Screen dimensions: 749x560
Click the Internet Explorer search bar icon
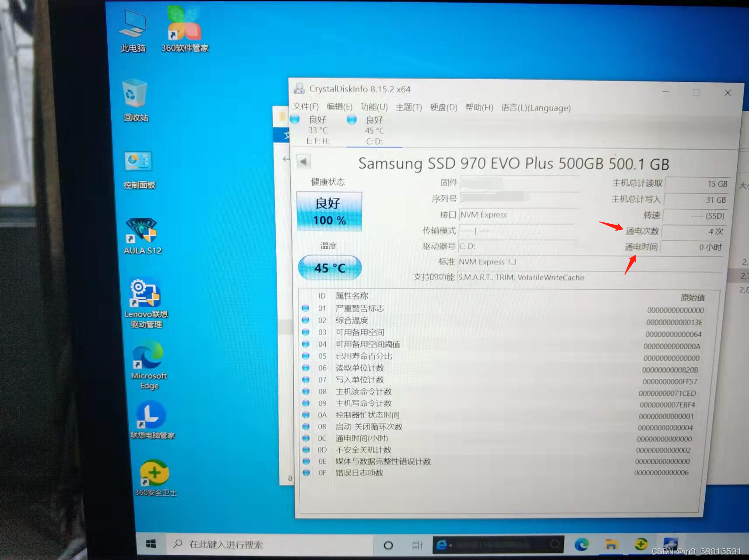(x=442, y=545)
